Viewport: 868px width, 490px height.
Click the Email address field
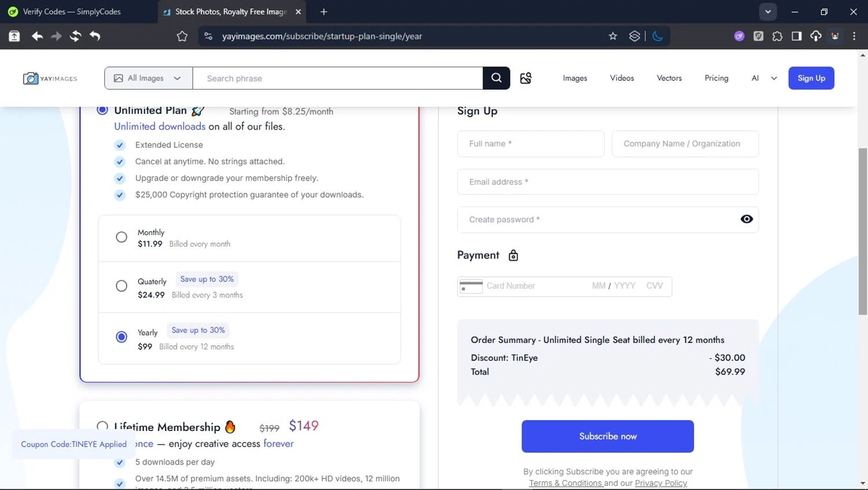pos(608,182)
